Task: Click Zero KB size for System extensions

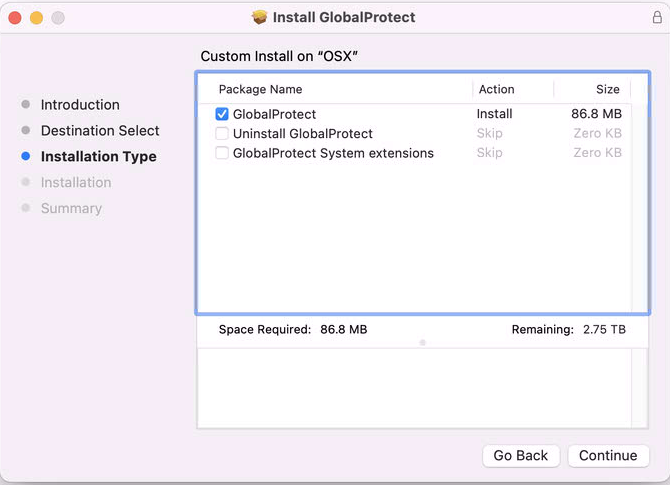Action: tap(597, 153)
